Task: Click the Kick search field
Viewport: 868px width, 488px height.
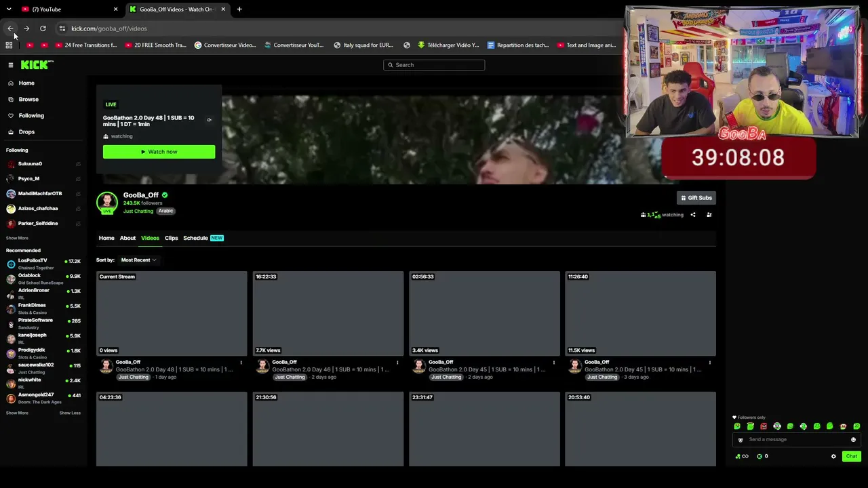Action: [434, 65]
